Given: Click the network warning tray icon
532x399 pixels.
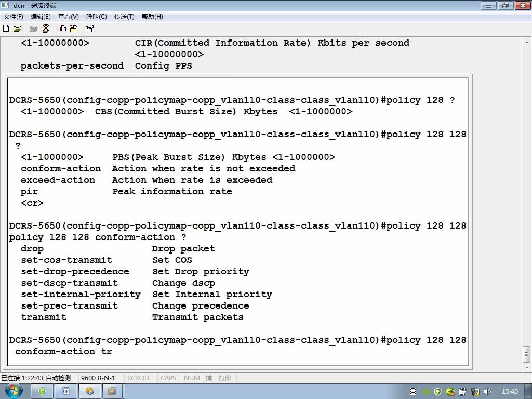Looking at the screenshot, I should coord(475,392).
